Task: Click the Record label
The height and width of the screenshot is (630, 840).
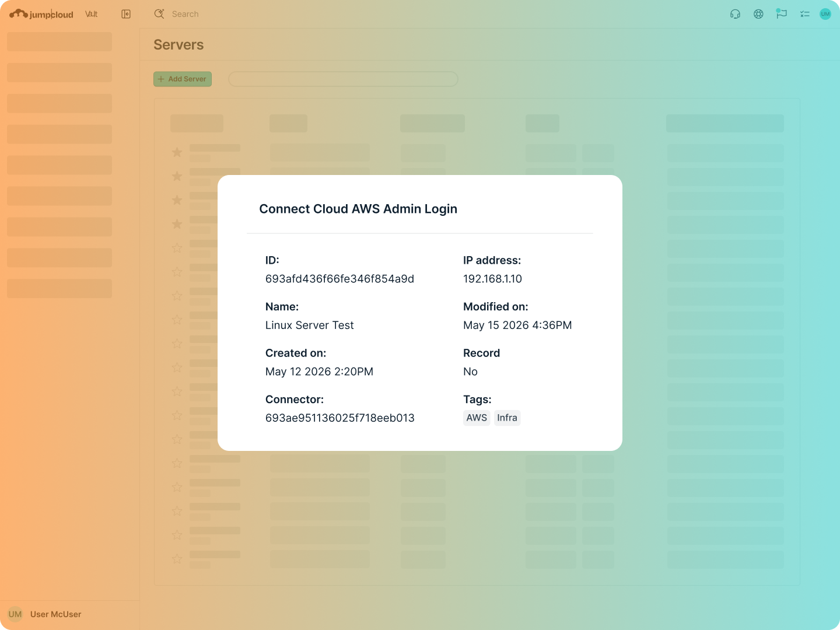Action: [x=481, y=353]
